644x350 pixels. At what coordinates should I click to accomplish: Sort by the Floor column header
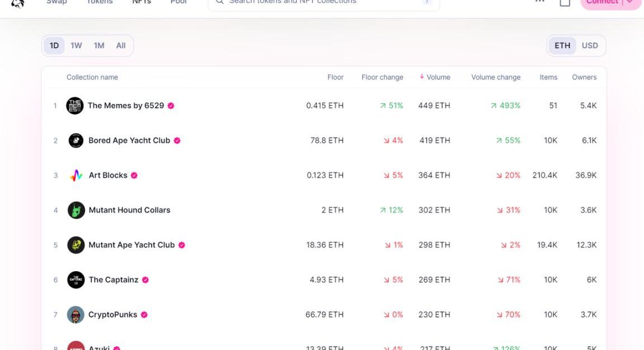pyautogui.click(x=335, y=77)
